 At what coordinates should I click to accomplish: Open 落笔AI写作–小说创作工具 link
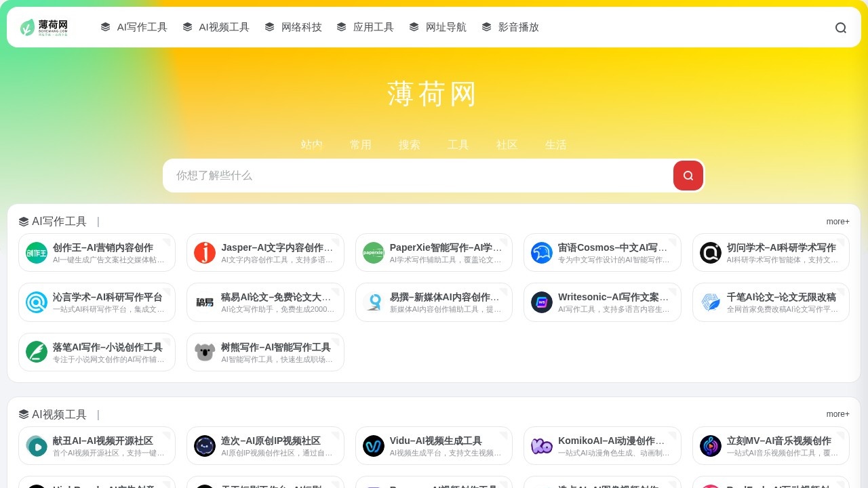pyautogui.click(x=108, y=347)
